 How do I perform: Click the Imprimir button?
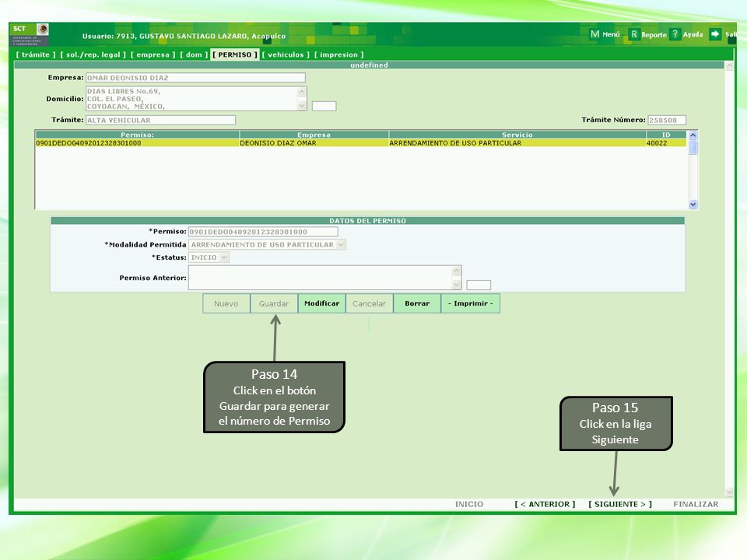click(471, 303)
